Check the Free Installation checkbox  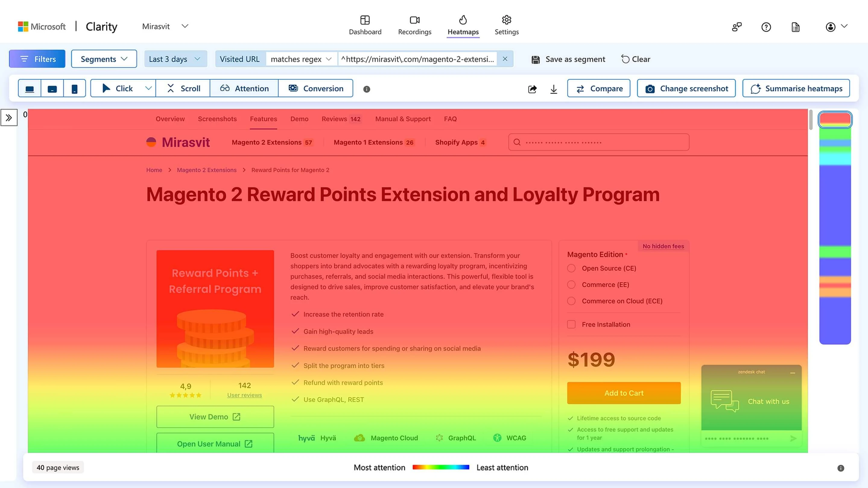pyautogui.click(x=571, y=324)
